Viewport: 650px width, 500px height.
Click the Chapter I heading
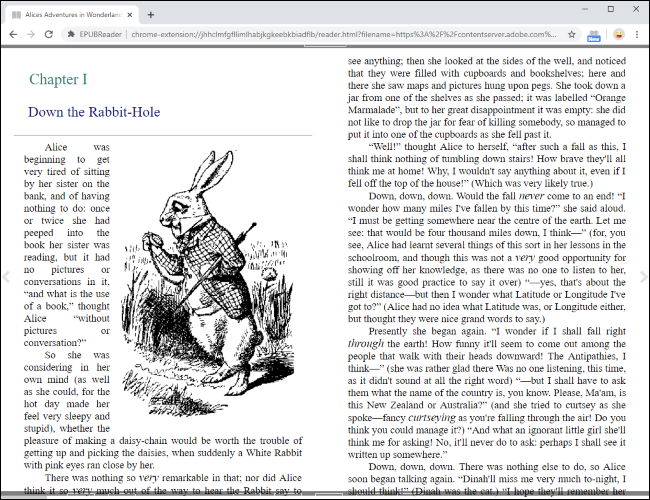tap(58, 79)
